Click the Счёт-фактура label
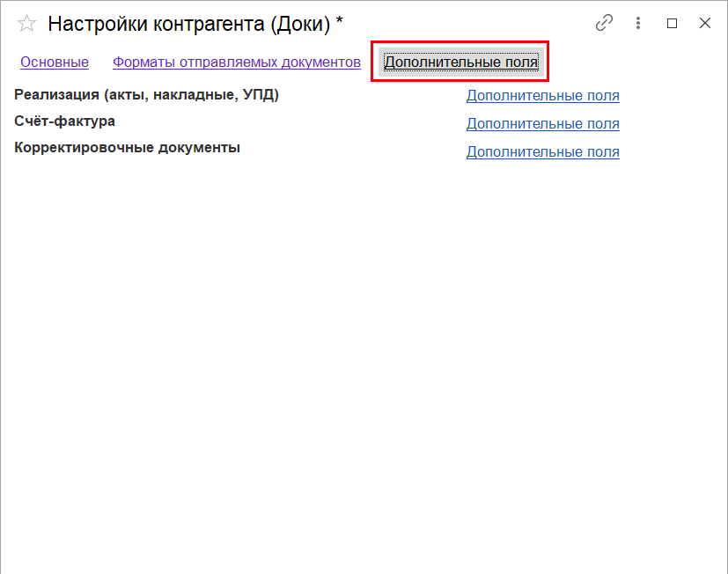 coord(64,121)
